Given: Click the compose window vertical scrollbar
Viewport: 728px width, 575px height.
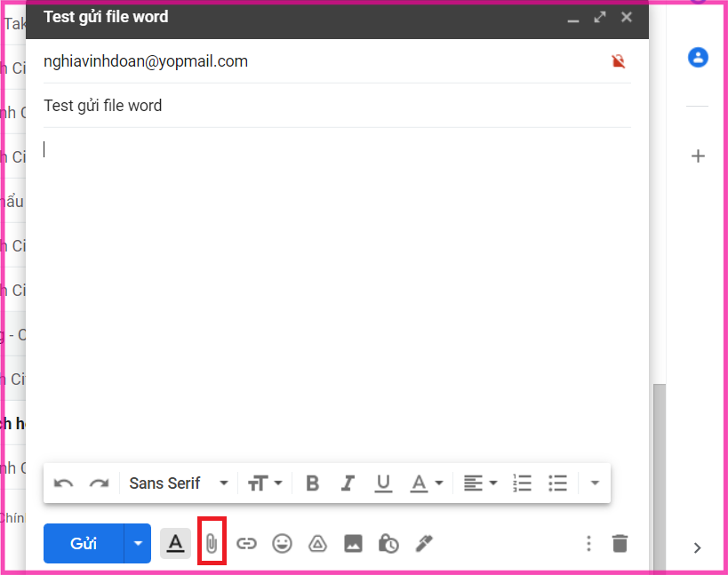Looking at the screenshot, I should tap(660, 477).
